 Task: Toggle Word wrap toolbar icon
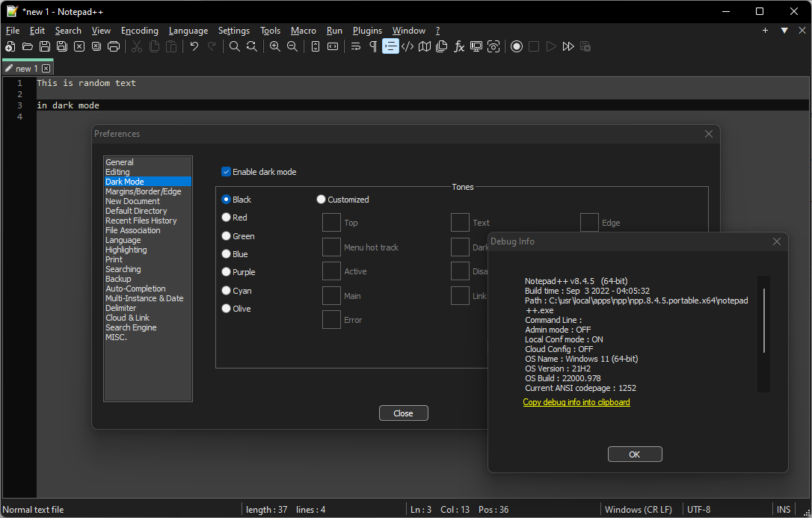coord(356,46)
